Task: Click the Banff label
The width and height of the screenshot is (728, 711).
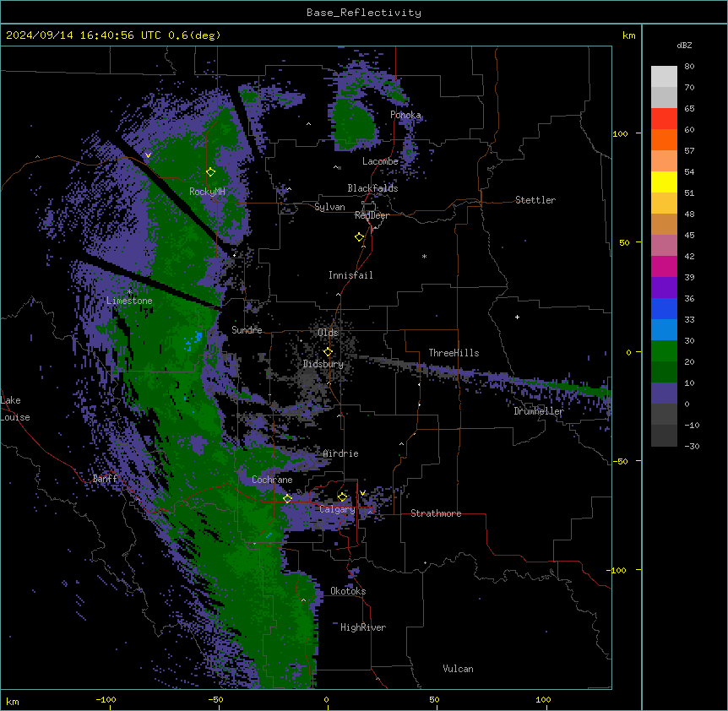Action: [105, 478]
